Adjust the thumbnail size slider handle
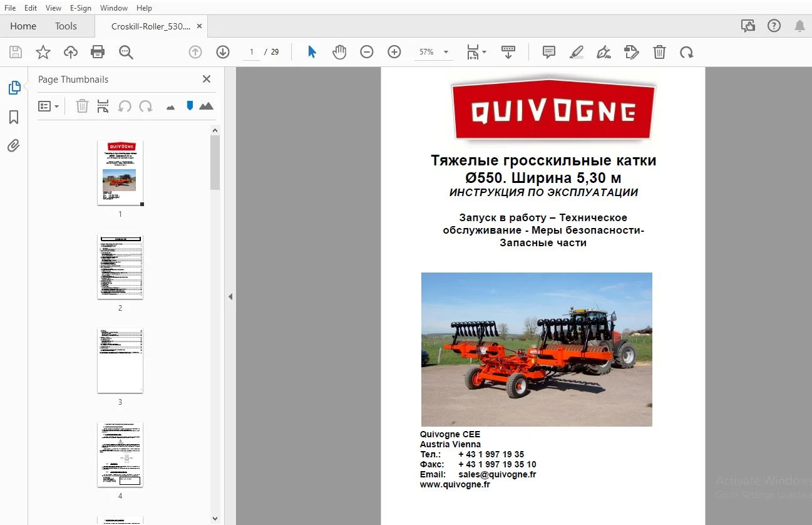The image size is (812, 525). click(190, 106)
